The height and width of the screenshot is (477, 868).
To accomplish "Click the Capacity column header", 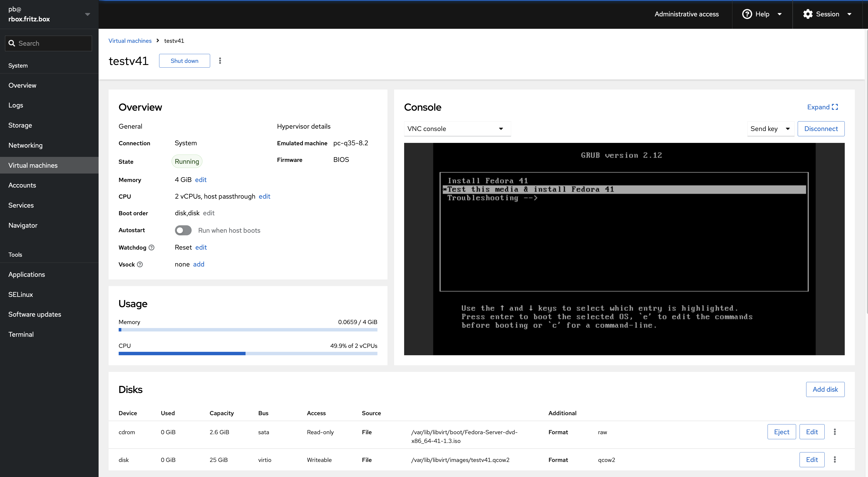I will (221, 413).
